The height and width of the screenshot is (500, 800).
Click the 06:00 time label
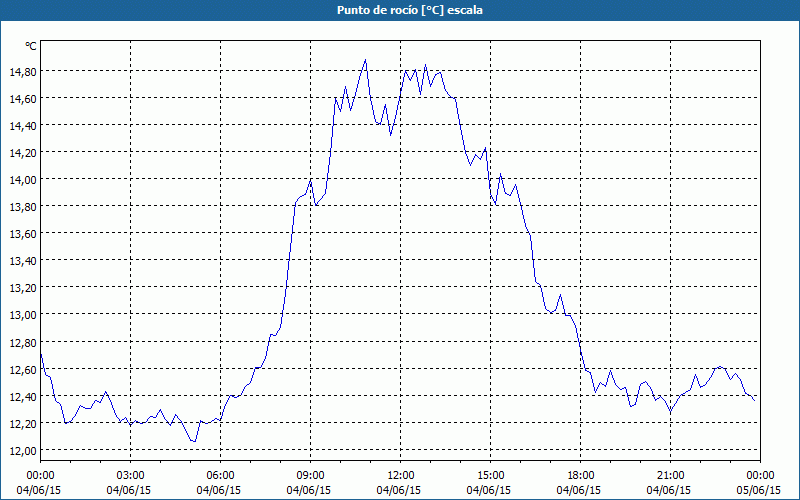(x=221, y=476)
